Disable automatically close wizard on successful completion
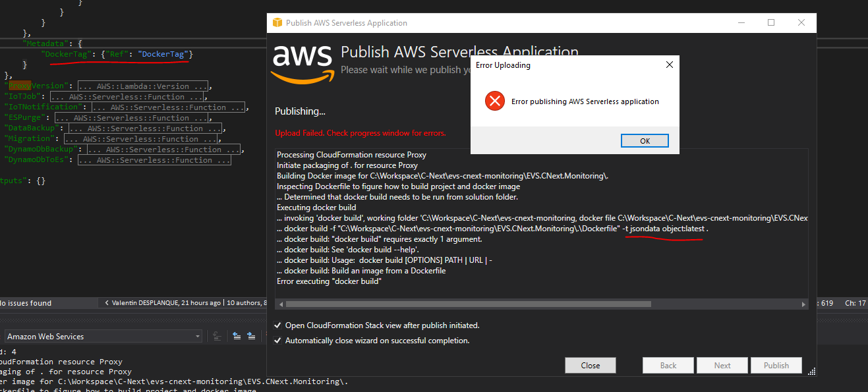This screenshot has height=392, width=868. (x=277, y=341)
